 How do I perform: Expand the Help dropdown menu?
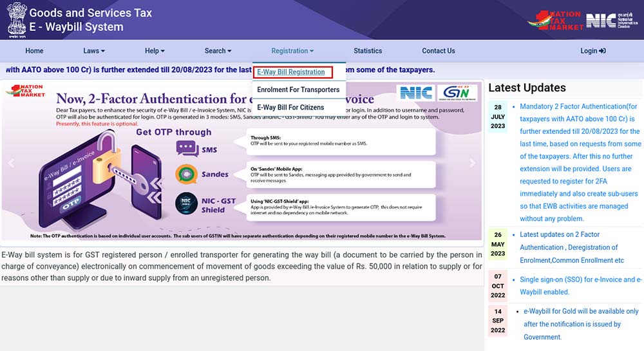tap(155, 51)
